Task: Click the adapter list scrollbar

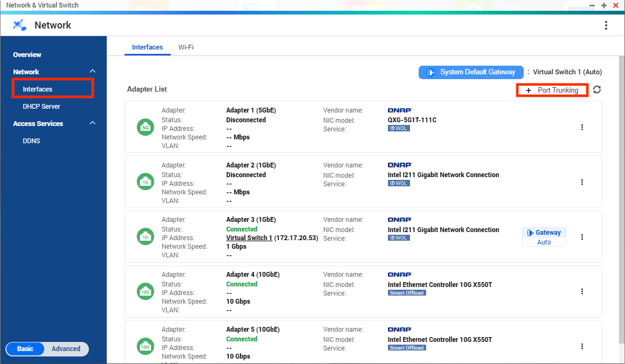Action: [x=621, y=199]
